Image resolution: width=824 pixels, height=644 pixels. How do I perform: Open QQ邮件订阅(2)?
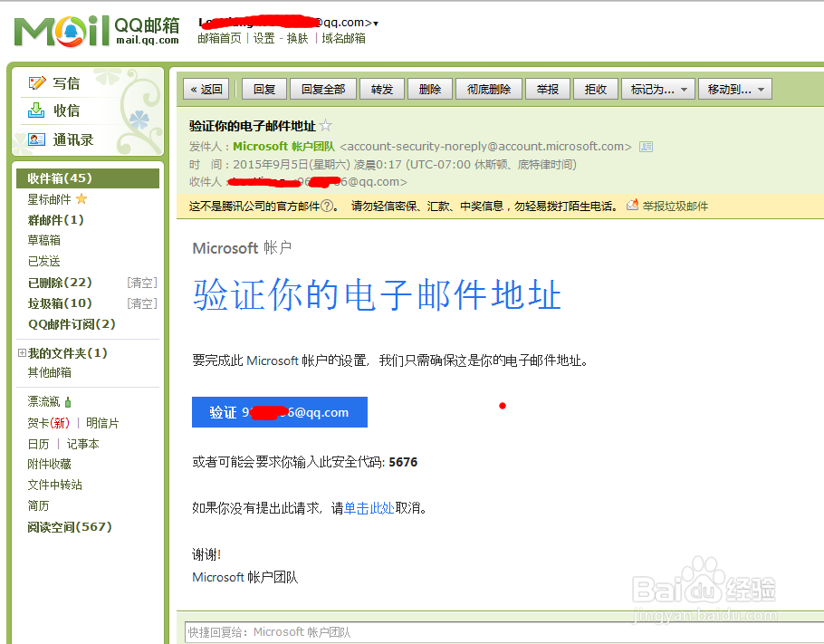tap(72, 324)
